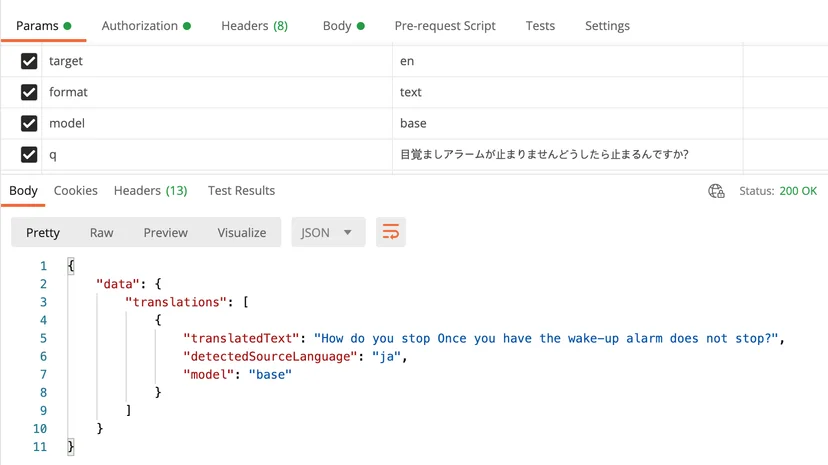Click the "translations" key in response
828x465 pixels.
pos(176,302)
